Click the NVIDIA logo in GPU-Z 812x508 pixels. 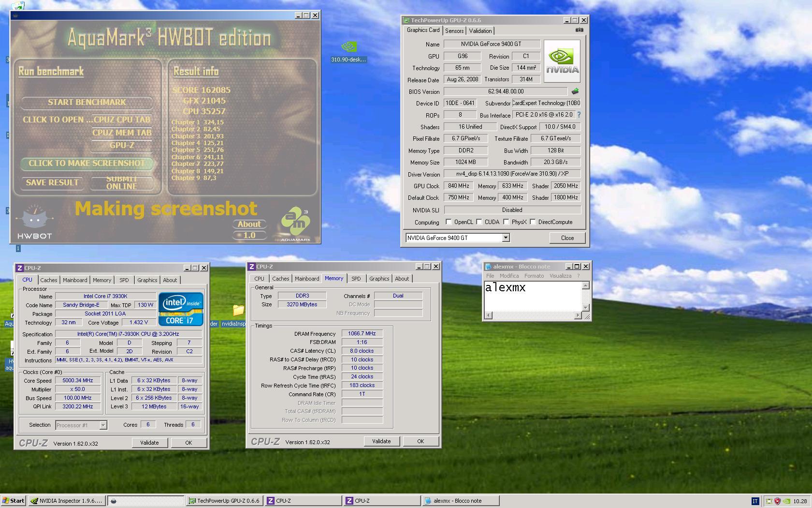coord(562,61)
